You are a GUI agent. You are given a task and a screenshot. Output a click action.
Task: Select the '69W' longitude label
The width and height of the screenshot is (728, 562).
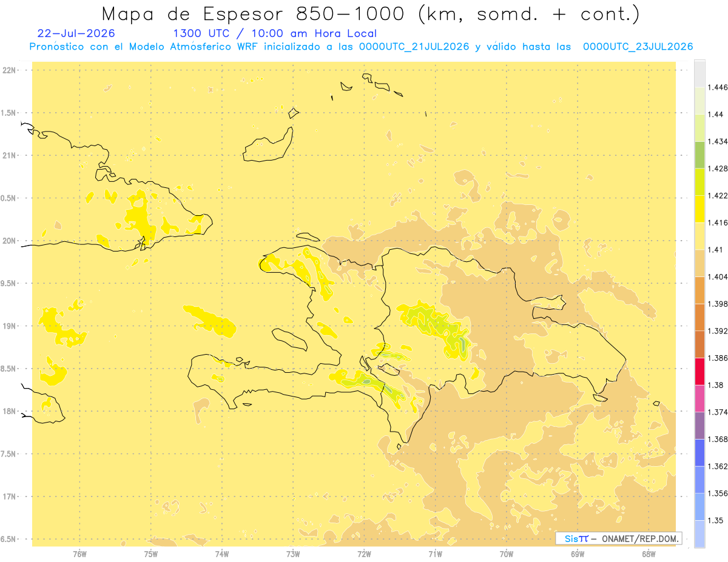coord(578,554)
